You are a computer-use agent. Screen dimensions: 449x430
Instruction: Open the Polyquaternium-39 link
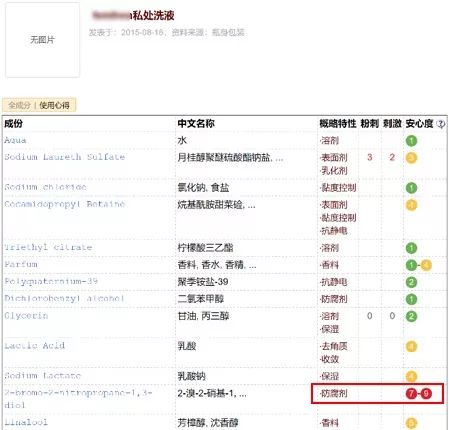pos(51,281)
